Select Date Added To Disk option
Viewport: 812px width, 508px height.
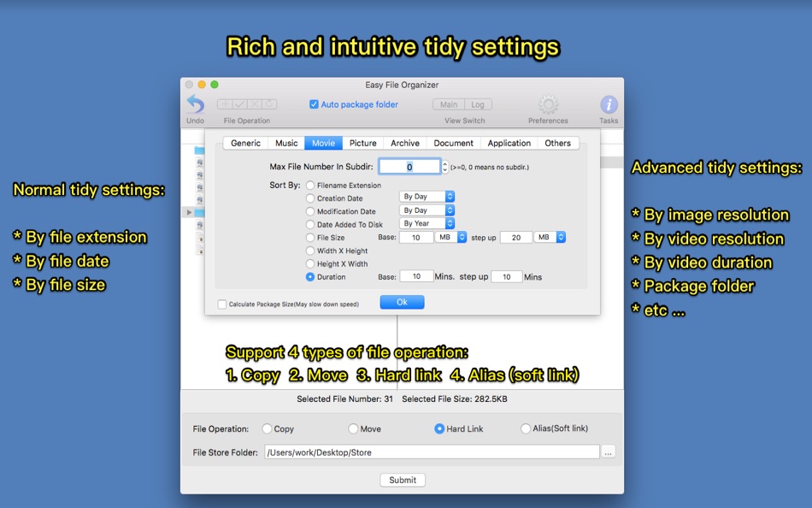coord(309,224)
